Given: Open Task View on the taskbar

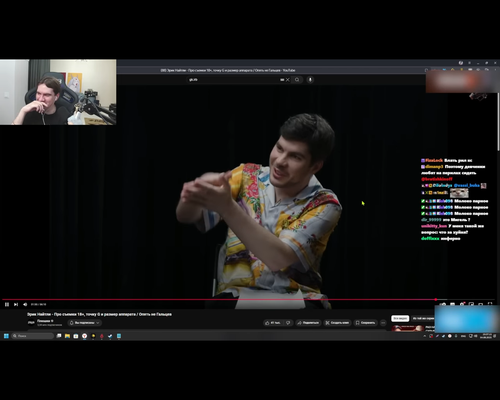Looking at the screenshot, I should (59, 336).
